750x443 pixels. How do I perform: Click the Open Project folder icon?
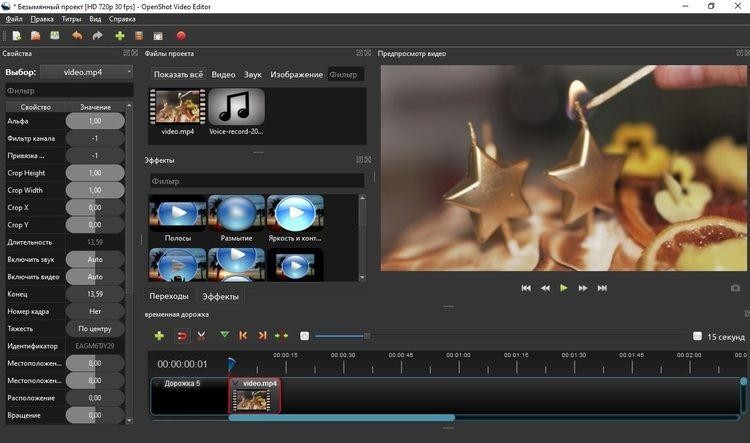tap(35, 36)
